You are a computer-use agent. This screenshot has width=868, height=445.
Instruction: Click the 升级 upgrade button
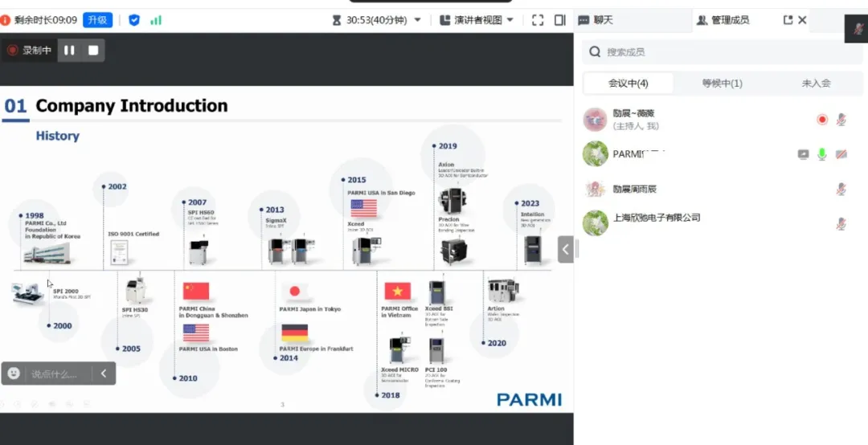[97, 20]
